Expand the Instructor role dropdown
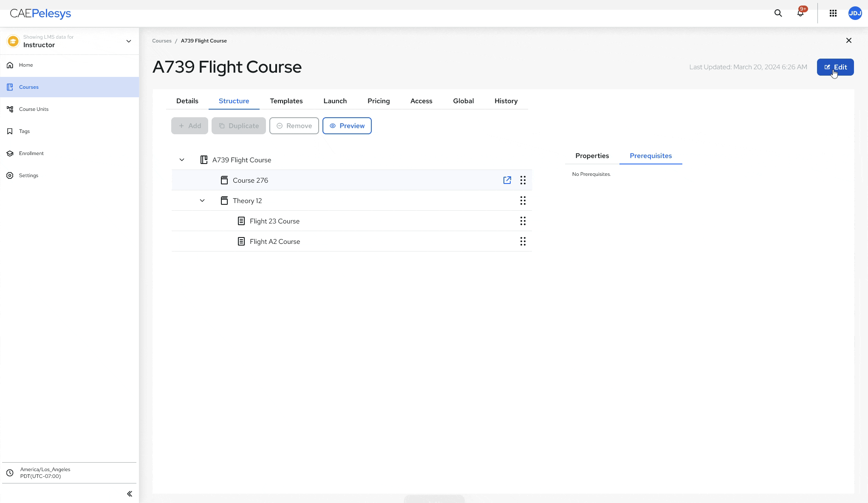Image resolution: width=868 pixels, height=503 pixels. [129, 41]
